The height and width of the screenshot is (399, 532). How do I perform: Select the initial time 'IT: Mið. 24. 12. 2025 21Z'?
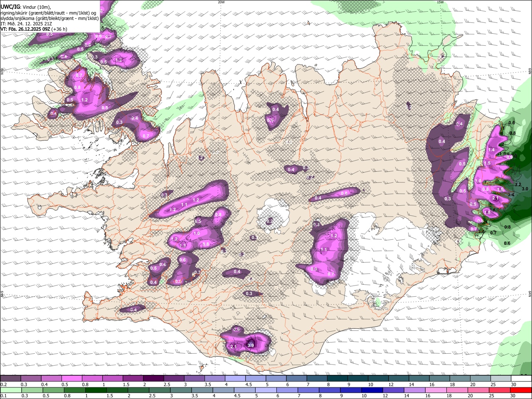click(x=26, y=24)
